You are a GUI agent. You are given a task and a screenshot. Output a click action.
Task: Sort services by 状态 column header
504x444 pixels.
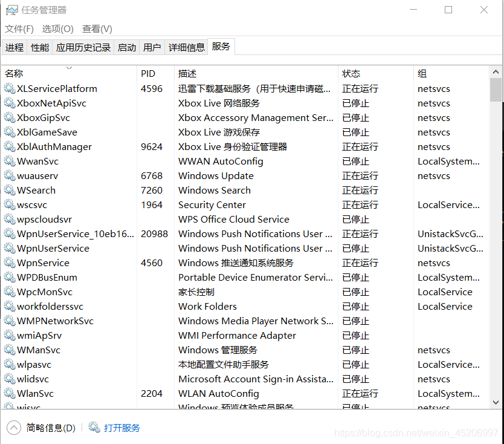click(x=376, y=73)
